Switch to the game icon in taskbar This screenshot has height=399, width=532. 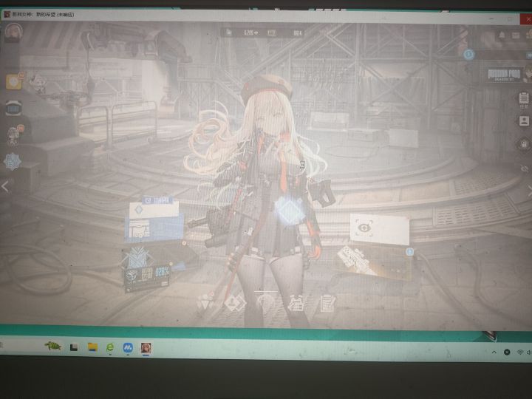coord(146,348)
